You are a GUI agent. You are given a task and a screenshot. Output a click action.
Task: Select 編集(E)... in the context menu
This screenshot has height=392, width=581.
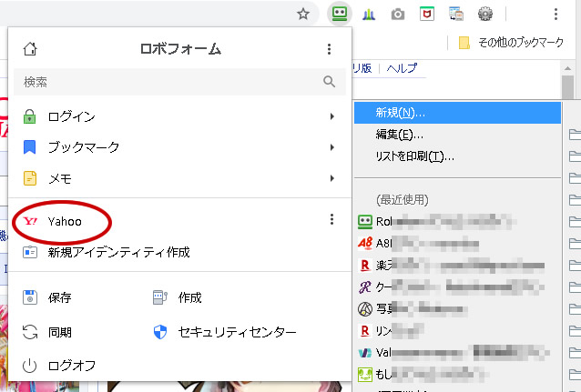coord(458,135)
